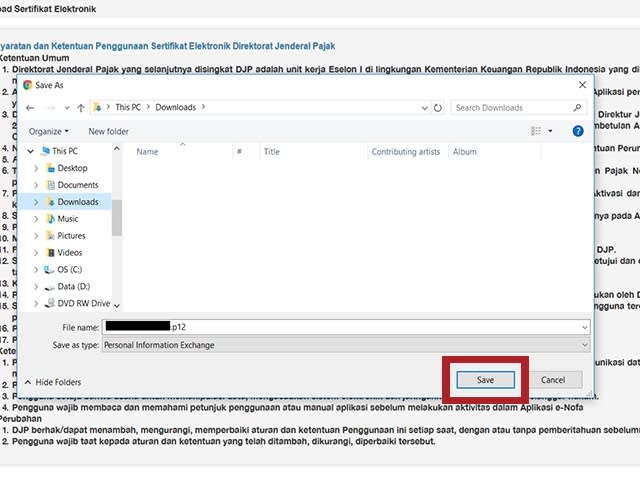Select the Music folder in sidebar
The height and width of the screenshot is (480, 640).
tap(67, 218)
